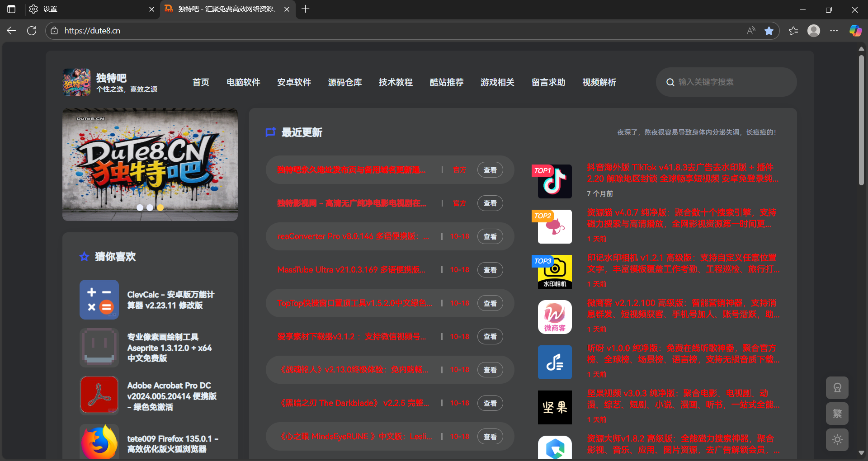Viewport: 868px width, 461px height.
Task: Click 查看 for TopTop快捷窗口置顶工具
Action: click(490, 303)
